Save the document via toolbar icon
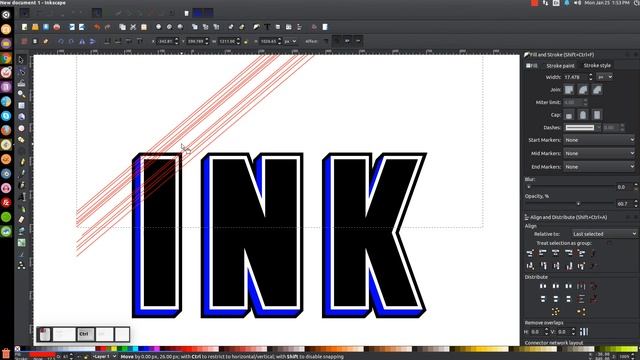Image resolution: width=640 pixels, height=360 pixels. point(46,27)
